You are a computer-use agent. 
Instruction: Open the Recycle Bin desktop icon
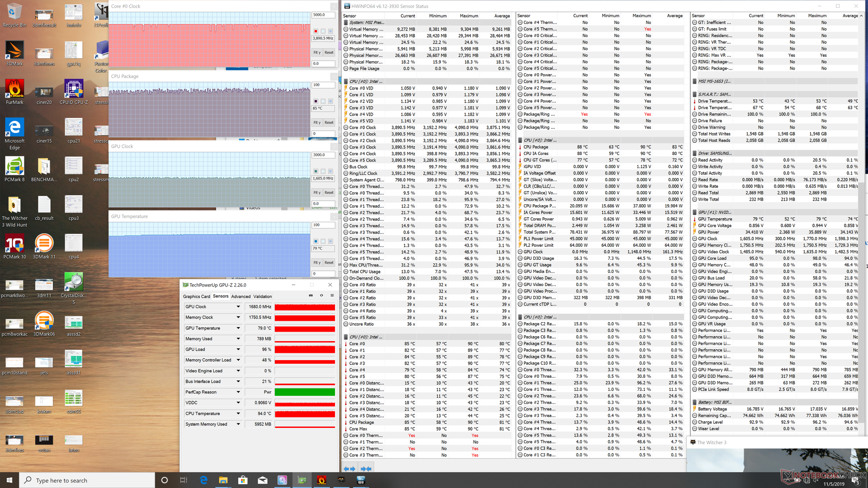click(14, 15)
